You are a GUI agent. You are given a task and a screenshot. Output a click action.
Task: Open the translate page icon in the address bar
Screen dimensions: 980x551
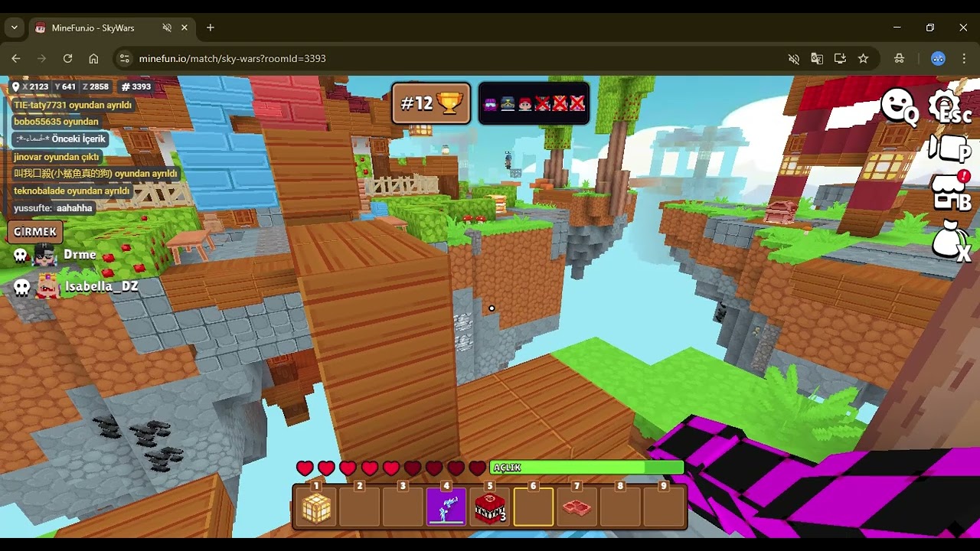tap(817, 58)
